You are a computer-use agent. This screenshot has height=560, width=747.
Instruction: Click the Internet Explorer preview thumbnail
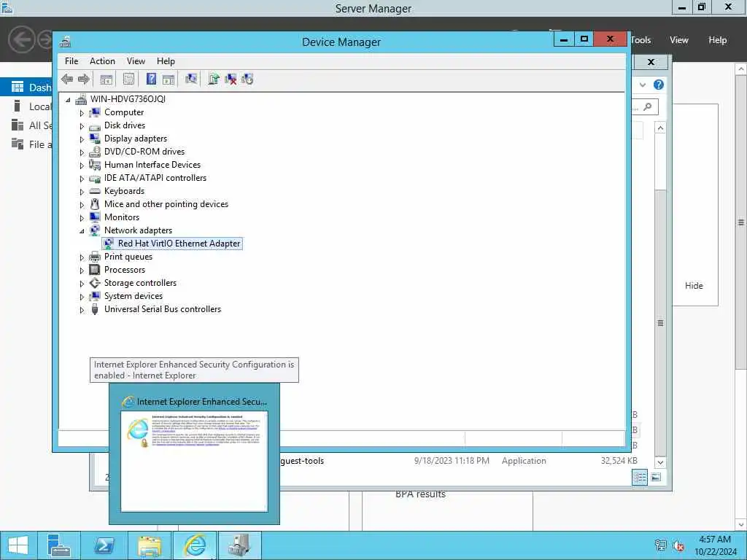194,462
